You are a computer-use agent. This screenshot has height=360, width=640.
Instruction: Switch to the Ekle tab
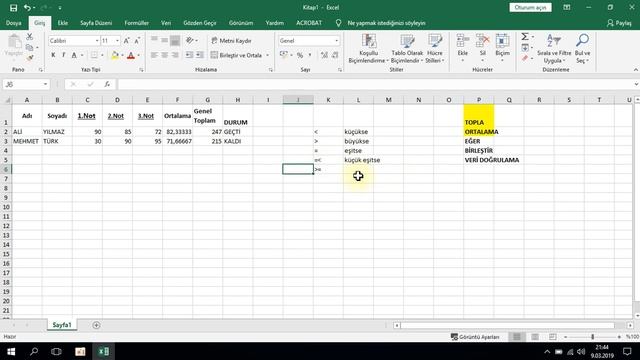coord(63,23)
